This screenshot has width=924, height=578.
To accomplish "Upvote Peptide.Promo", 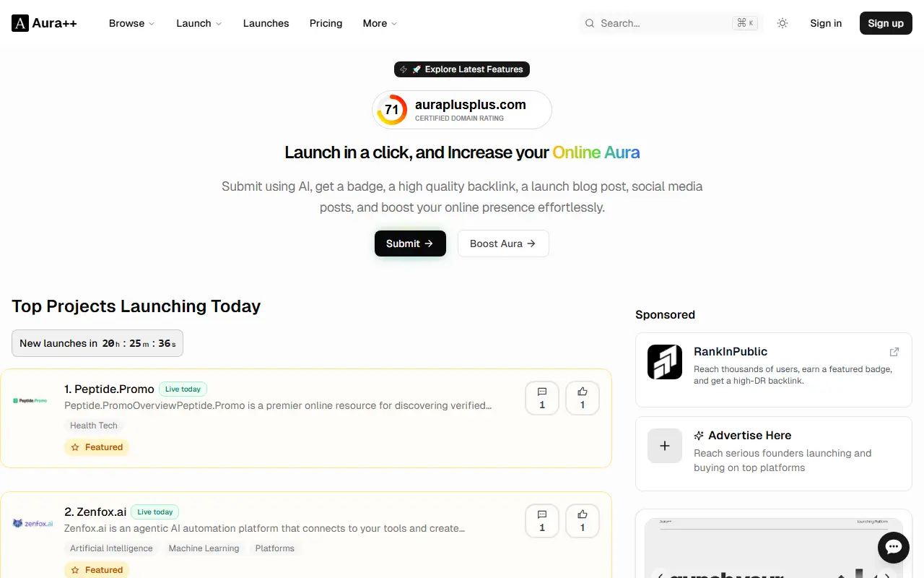I will pyautogui.click(x=583, y=398).
